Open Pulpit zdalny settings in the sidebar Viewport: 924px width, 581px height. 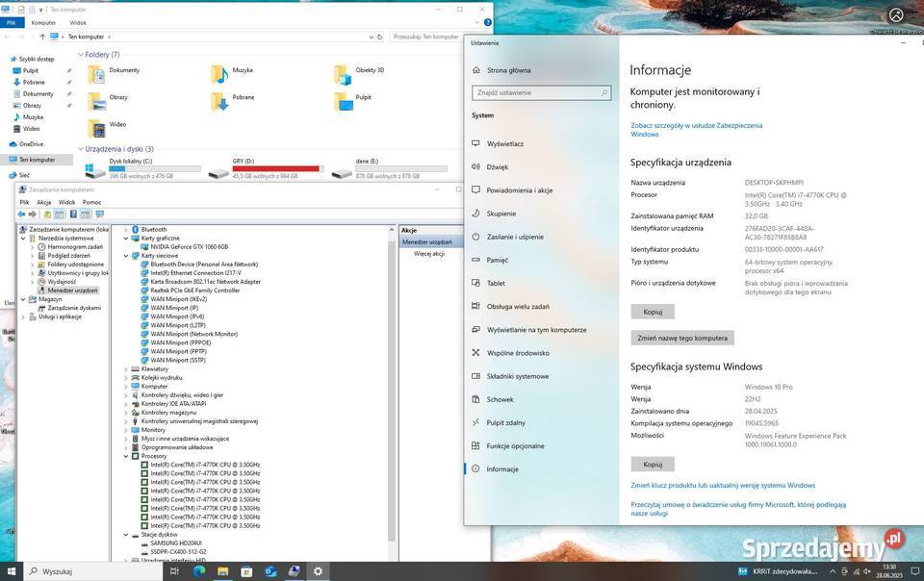507,422
